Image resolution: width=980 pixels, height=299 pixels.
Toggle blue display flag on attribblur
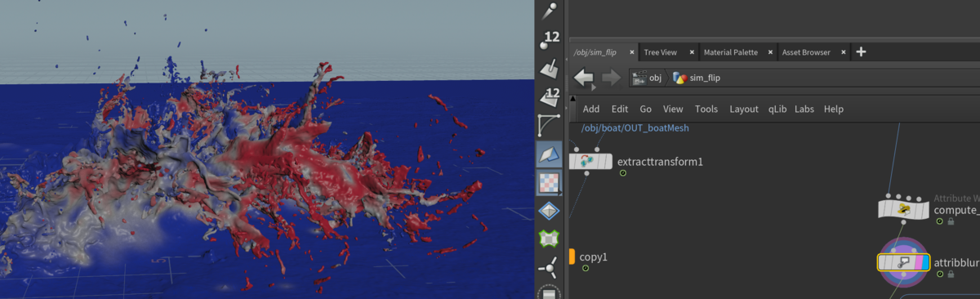(x=924, y=262)
